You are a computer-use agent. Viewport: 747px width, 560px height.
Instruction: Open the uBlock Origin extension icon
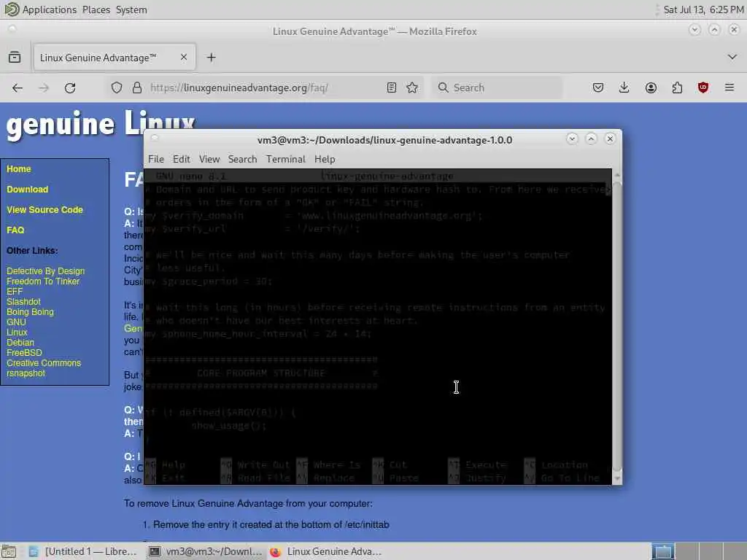(703, 87)
